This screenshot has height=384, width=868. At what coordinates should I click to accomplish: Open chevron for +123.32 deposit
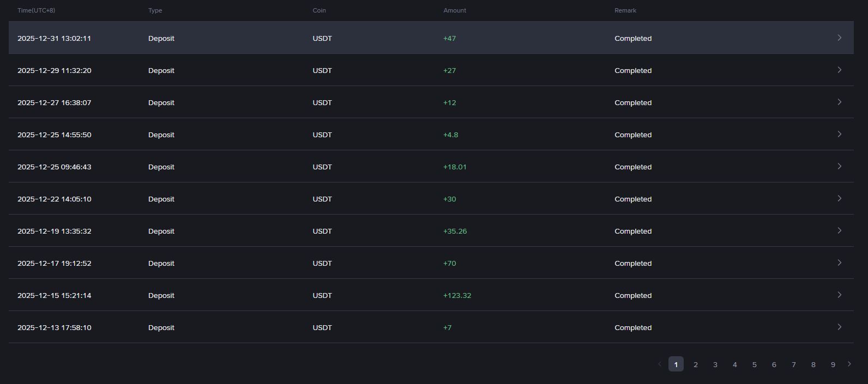pos(840,295)
